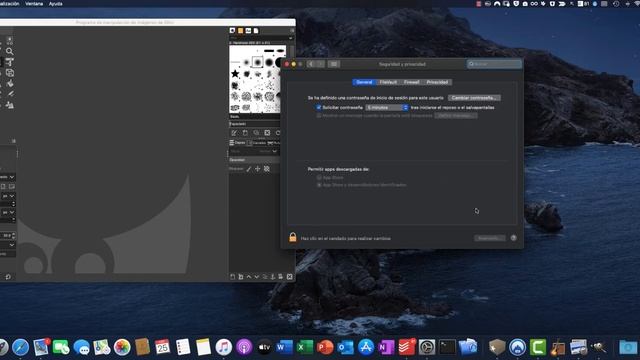
Task: Select the highlighted soft round brush thumbnail
Action: (258, 62)
